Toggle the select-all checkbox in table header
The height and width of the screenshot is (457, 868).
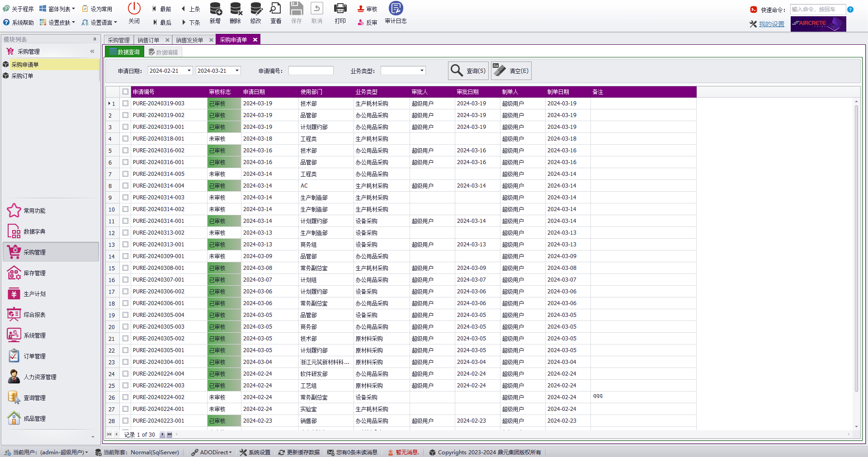pyautogui.click(x=125, y=92)
